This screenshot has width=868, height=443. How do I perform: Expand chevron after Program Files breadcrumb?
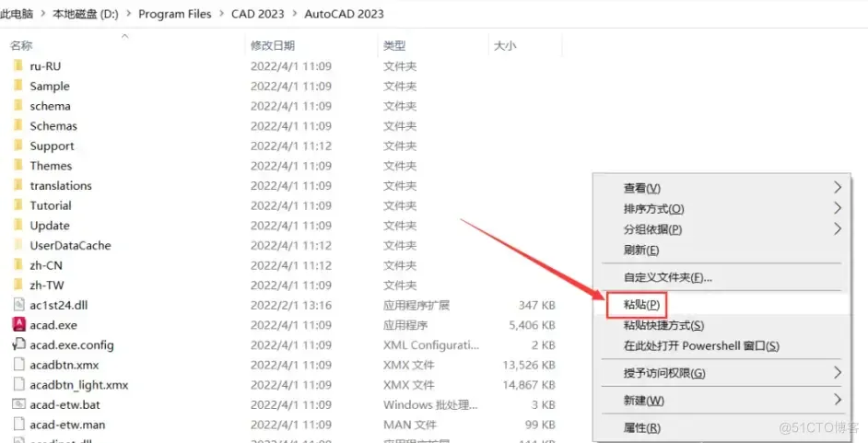pos(221,14)
